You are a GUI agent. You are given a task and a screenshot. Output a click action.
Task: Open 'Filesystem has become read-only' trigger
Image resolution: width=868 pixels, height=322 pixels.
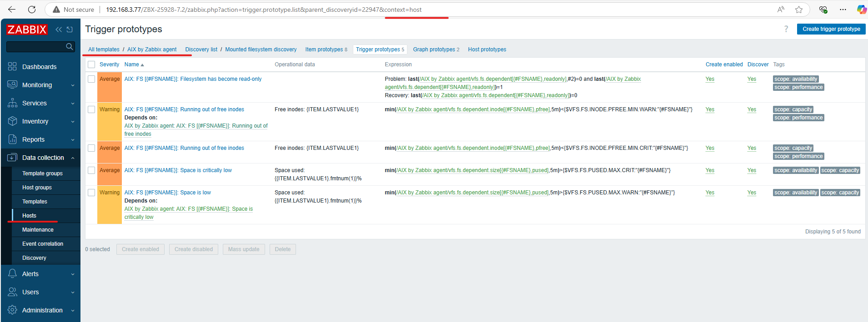click(193, 79)
